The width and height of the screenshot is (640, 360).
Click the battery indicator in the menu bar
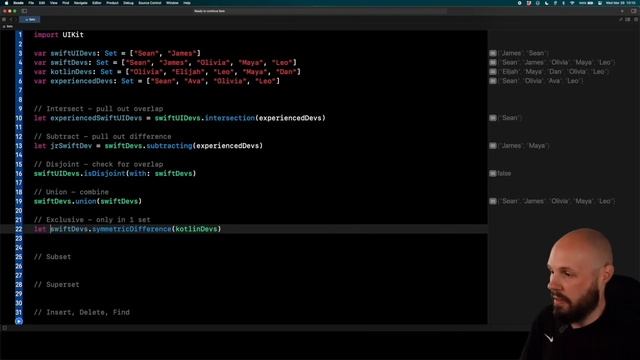tap(586, 3)
